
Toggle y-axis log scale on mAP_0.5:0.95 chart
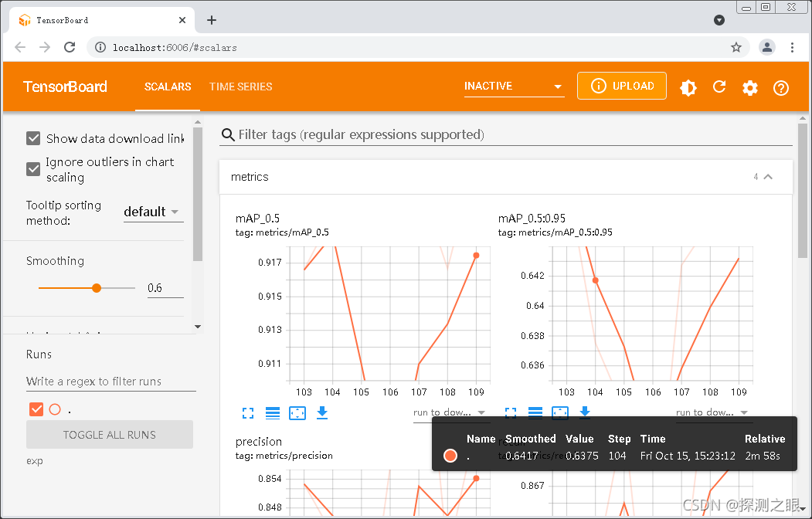click(x=535, y=412)
